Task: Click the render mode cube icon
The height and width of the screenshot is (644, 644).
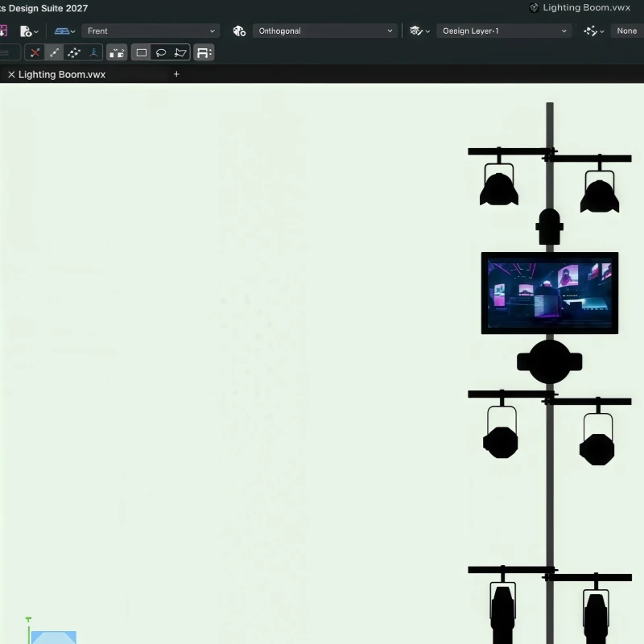Action: click(x=239, y=31)
